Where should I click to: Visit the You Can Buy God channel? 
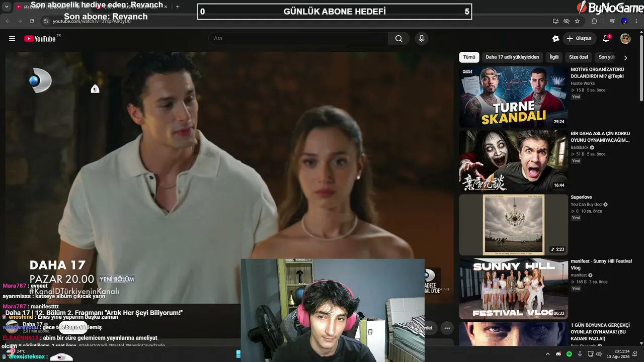coord(586,205)
